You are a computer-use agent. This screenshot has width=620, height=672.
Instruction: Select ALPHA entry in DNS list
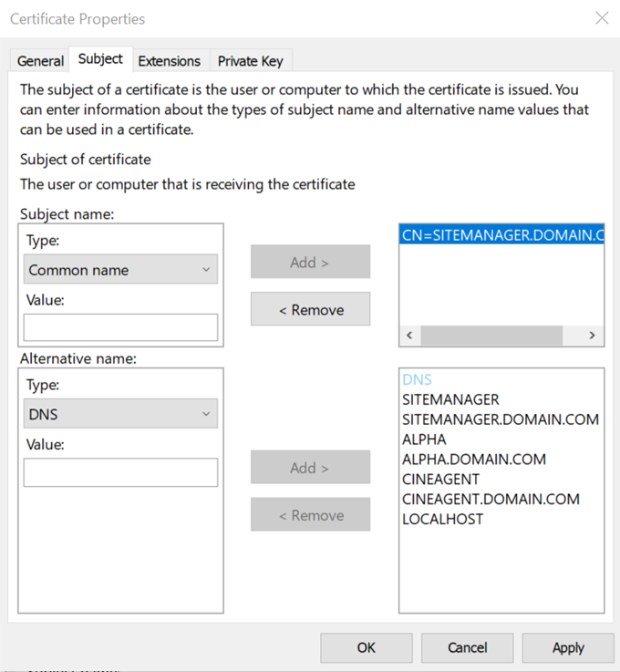pos(424,439)
